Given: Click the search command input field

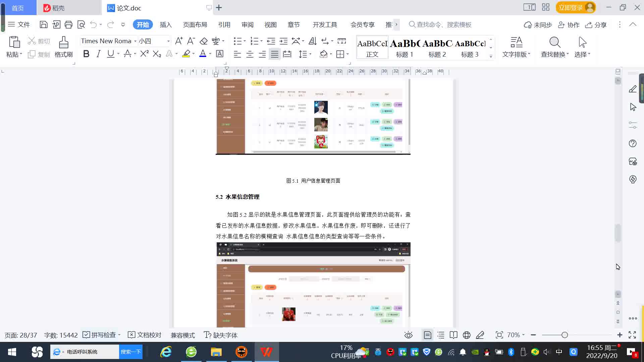Looking at the screenshot, I should pyautogui.click(x=444, y=25).
